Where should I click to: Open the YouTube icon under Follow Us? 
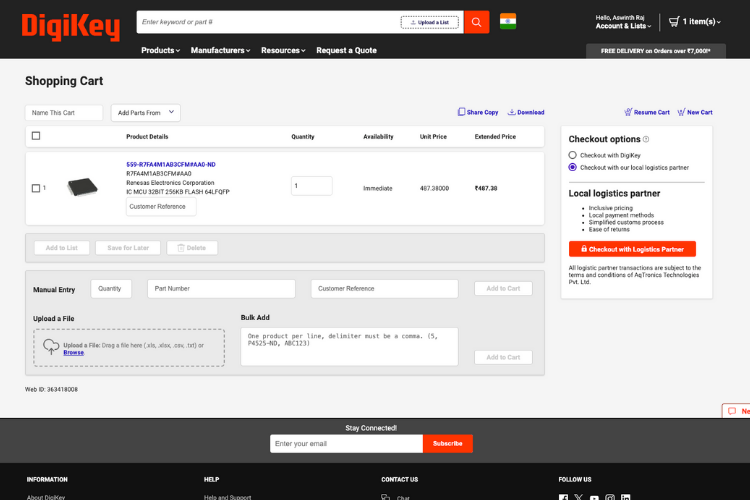[x=594, y=498]
